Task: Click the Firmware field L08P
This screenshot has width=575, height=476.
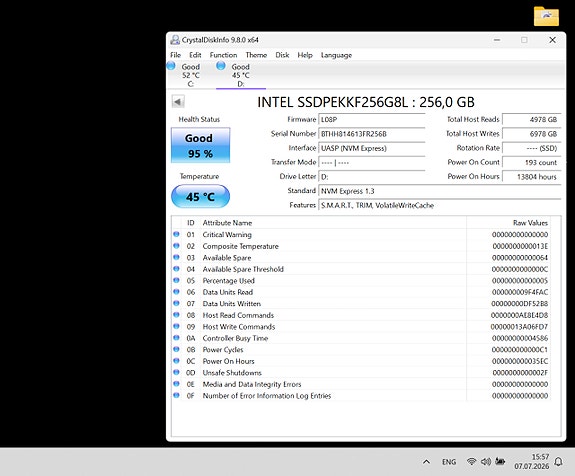Action: (x=371, y=120)
